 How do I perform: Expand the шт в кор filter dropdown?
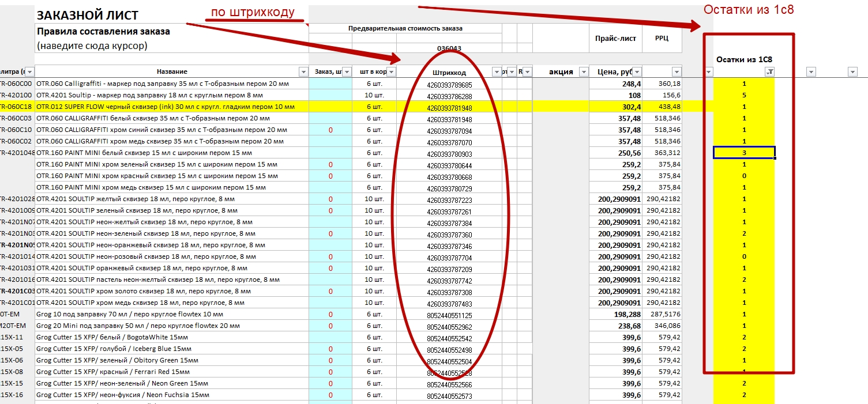(x=391, y=71)
